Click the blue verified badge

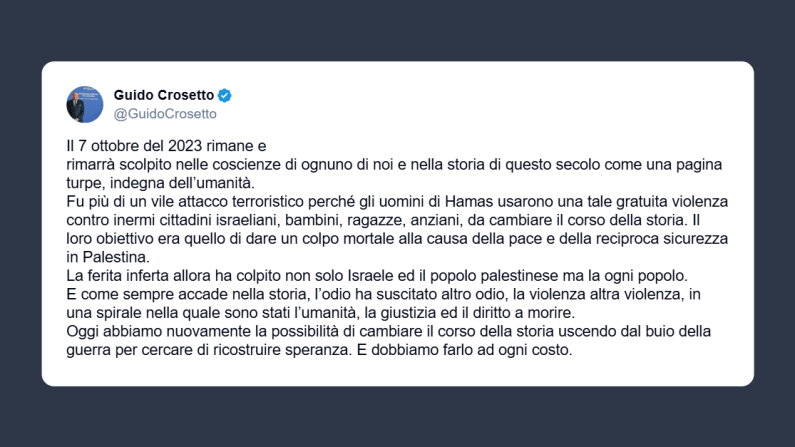point(225,95)
